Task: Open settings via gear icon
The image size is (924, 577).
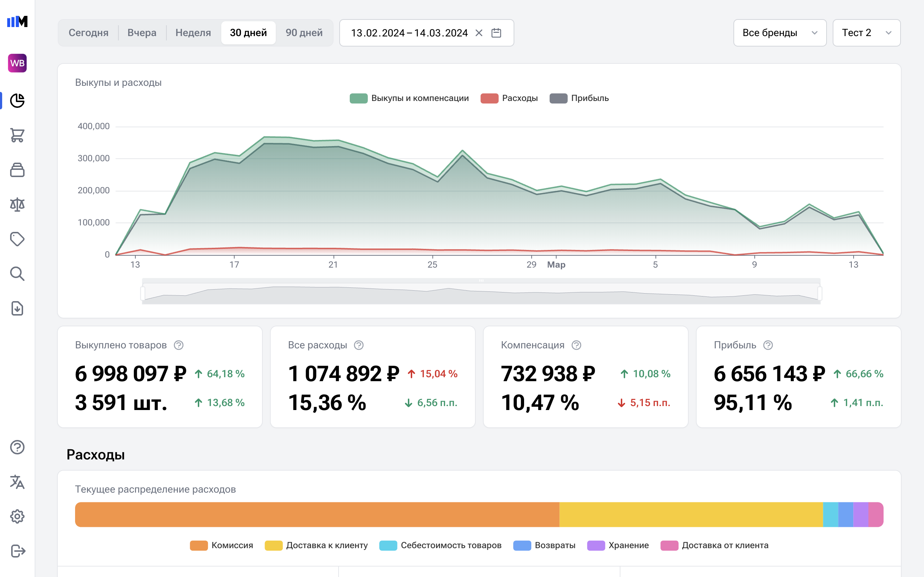Action: 17,516
